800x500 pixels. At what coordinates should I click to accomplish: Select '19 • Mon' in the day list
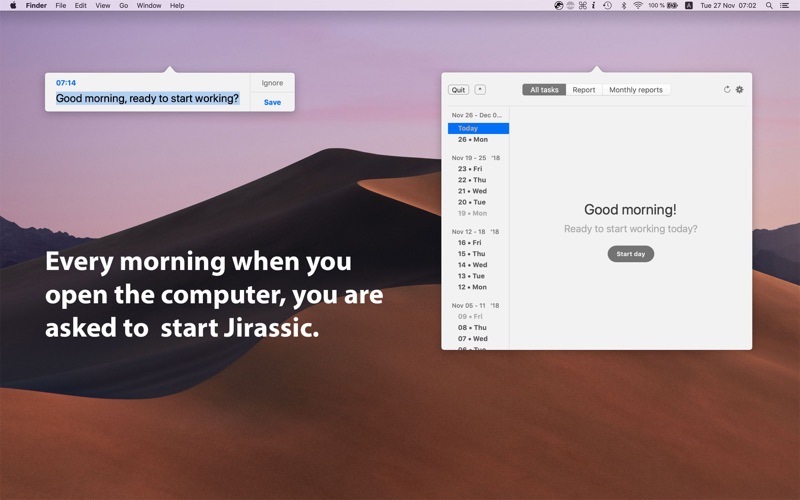coord(472,213)
